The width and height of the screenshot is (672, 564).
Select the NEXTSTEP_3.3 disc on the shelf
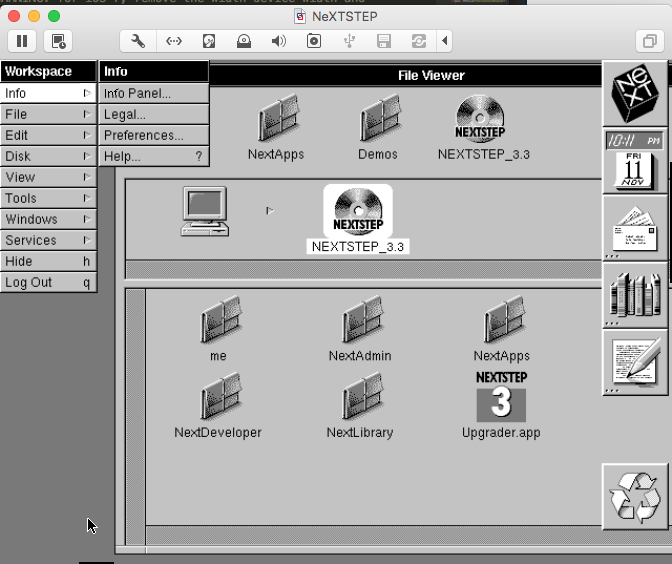[x=483, y=127]
